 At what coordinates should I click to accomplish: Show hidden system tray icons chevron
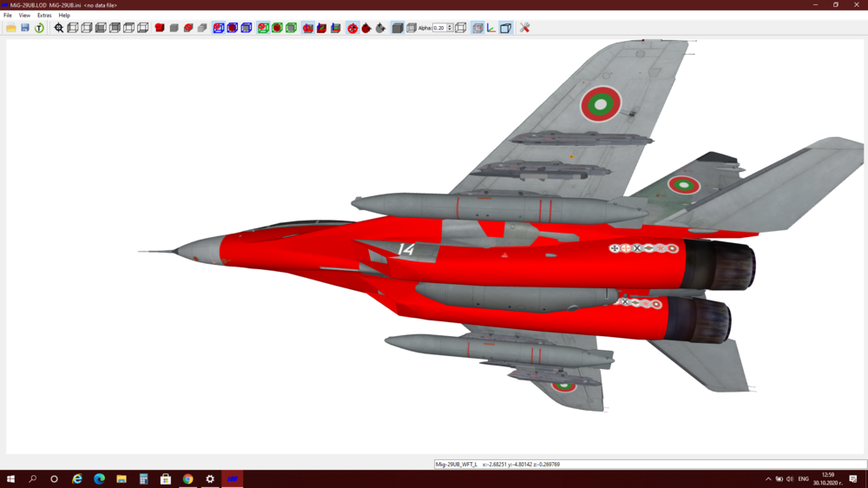[x=768, y=479]
